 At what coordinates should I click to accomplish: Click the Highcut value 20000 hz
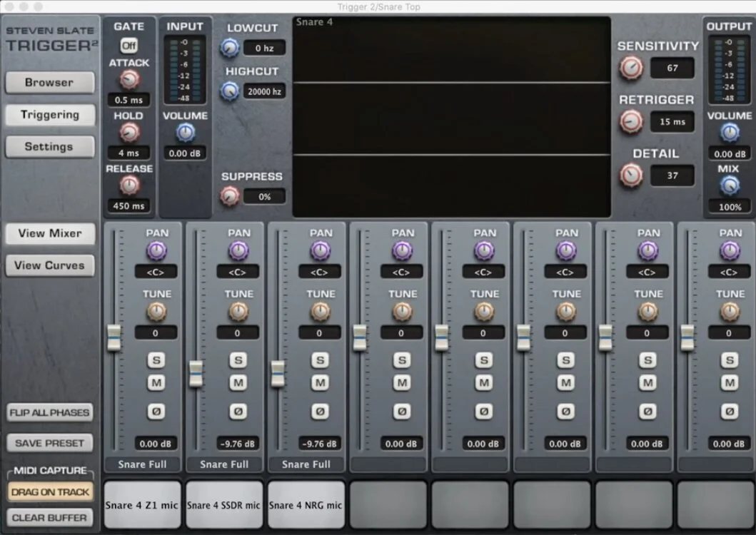pos(264,91)
